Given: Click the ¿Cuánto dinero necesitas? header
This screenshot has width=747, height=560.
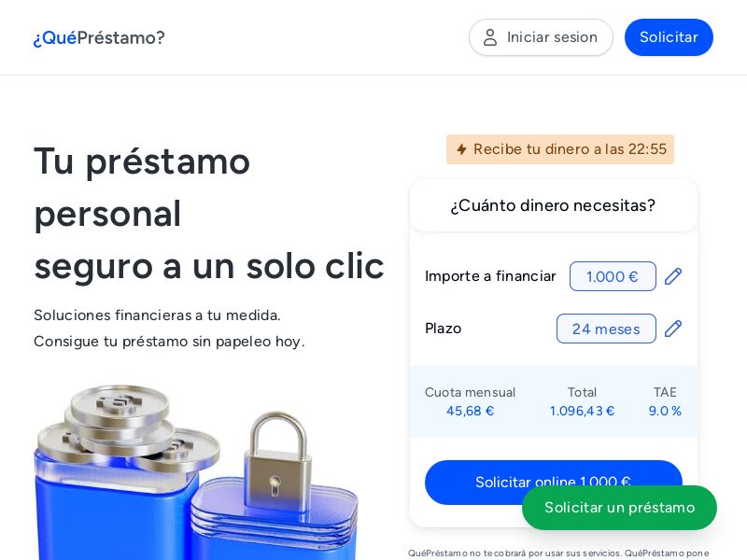Looking at the screenshot, I should pos(553,205).
